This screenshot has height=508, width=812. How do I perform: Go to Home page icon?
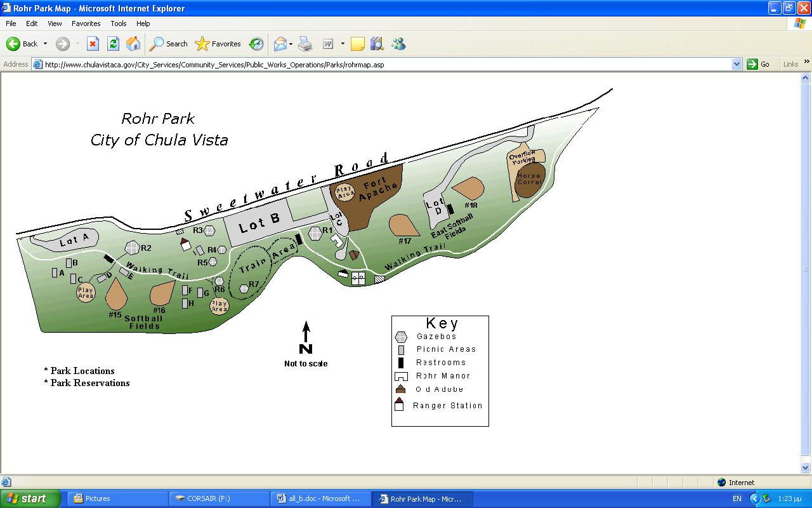pyautogui.click(x=133, y=44)
